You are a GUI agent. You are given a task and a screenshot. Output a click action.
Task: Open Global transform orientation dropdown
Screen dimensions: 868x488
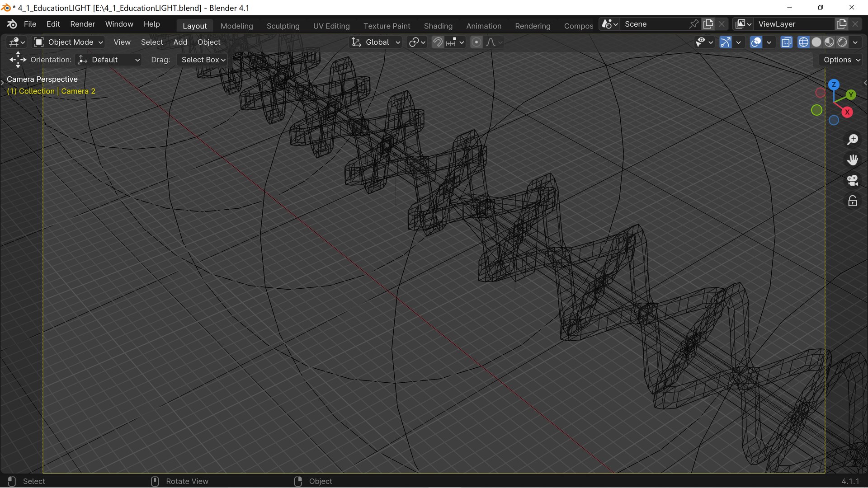(x=376, y=42)
